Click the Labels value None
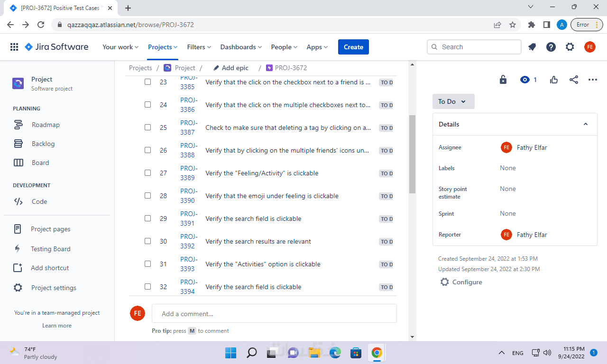The width and height of the screenshot is (607, 364). pos(508,168)
